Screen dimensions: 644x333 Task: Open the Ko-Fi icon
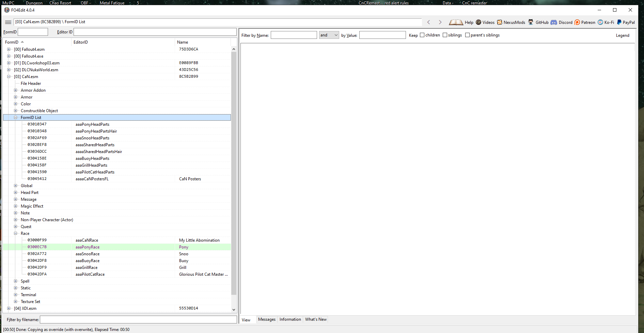(600, 22)
